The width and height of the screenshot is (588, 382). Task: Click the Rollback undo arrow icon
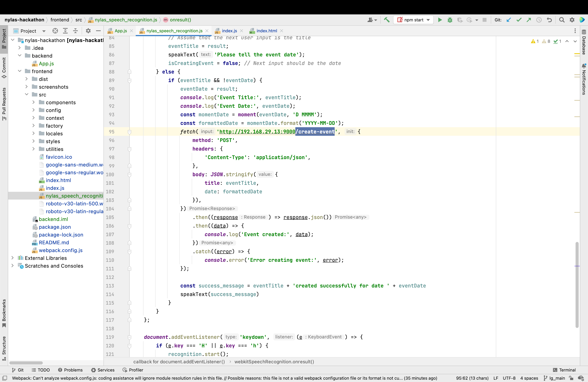point(549,20)
